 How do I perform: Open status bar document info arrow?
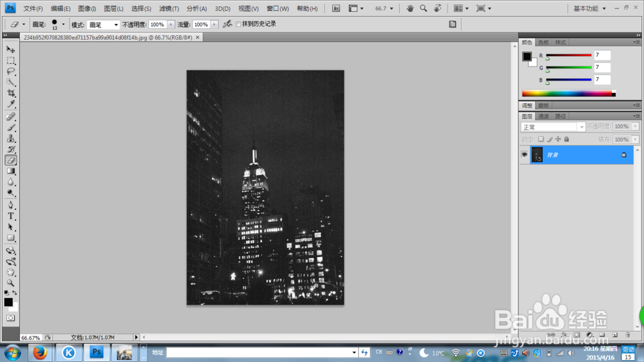[x=137, y=338]
